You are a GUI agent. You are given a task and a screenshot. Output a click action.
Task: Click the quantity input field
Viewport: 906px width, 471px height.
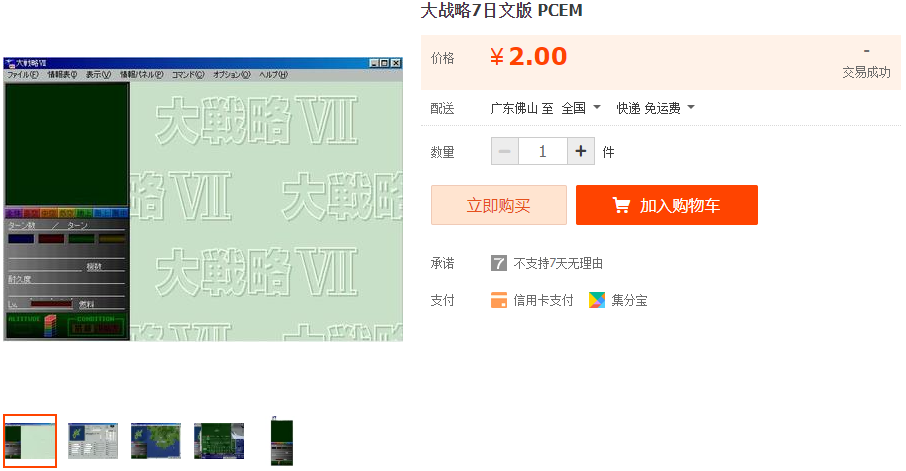(x=543, y=152)
